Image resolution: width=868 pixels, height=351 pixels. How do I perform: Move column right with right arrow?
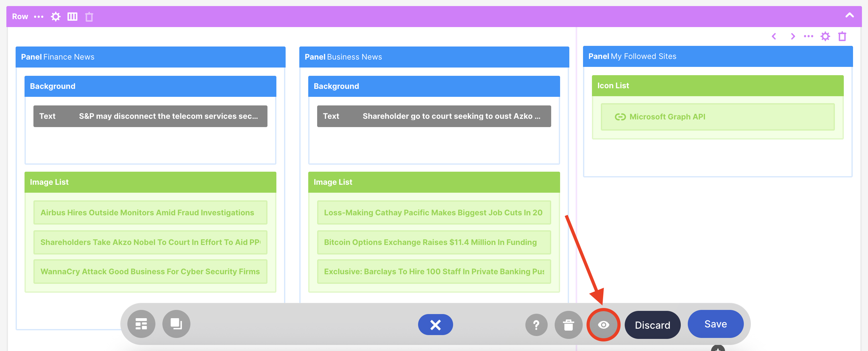793,36
